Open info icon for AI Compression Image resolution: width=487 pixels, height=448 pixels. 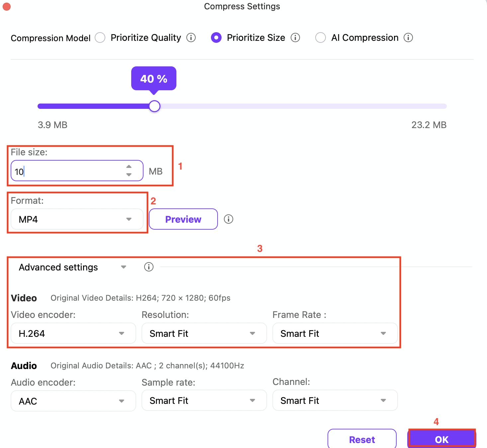[x=408, y=37]
